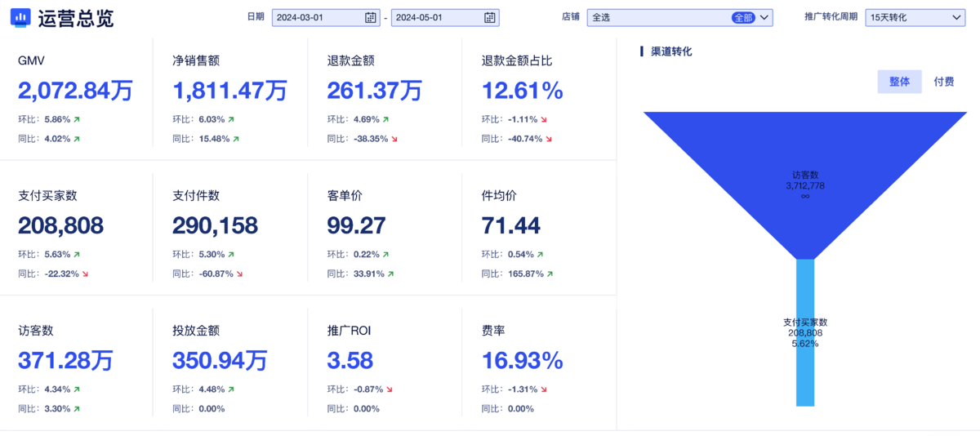This screenshot has height=436, width=980.
Task: Click 投放金额 环比 4.48% up arrow
Action: coord(231,389)
